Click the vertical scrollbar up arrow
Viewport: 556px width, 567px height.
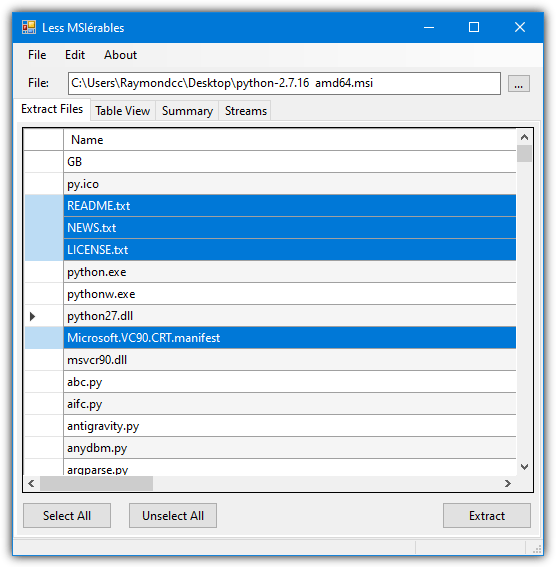(524, 137)
